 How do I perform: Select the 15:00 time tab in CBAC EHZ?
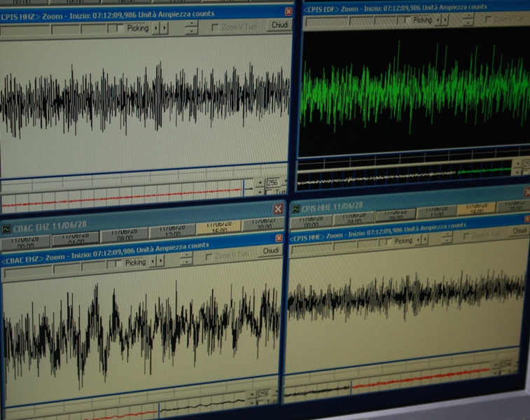click(x=218, y=227)
